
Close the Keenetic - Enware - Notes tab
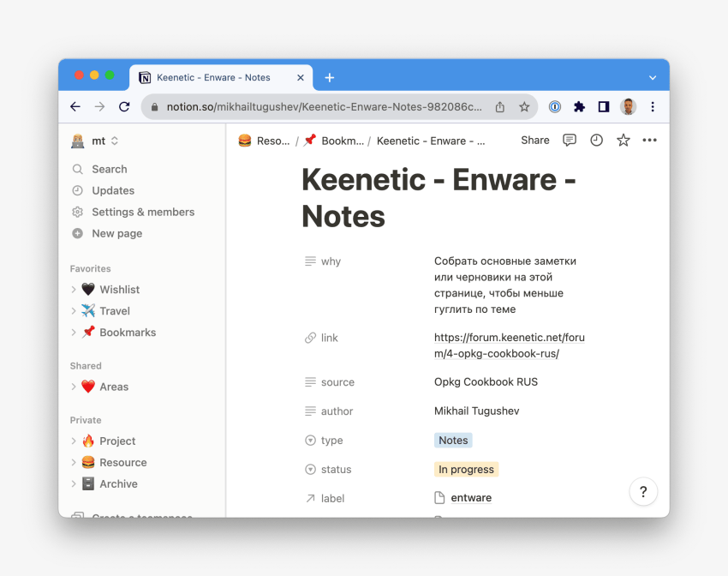(x=301, y=78)
